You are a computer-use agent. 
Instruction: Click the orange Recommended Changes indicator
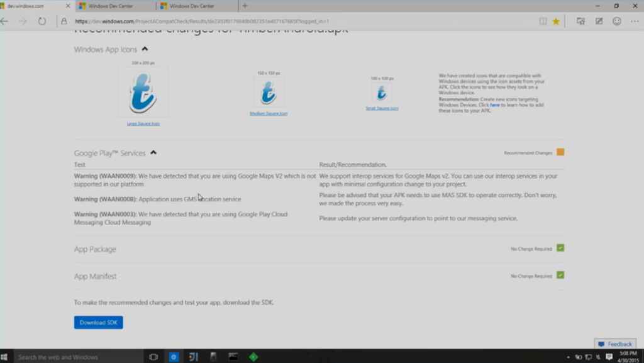pyautogui.click(x=560, y=152)
